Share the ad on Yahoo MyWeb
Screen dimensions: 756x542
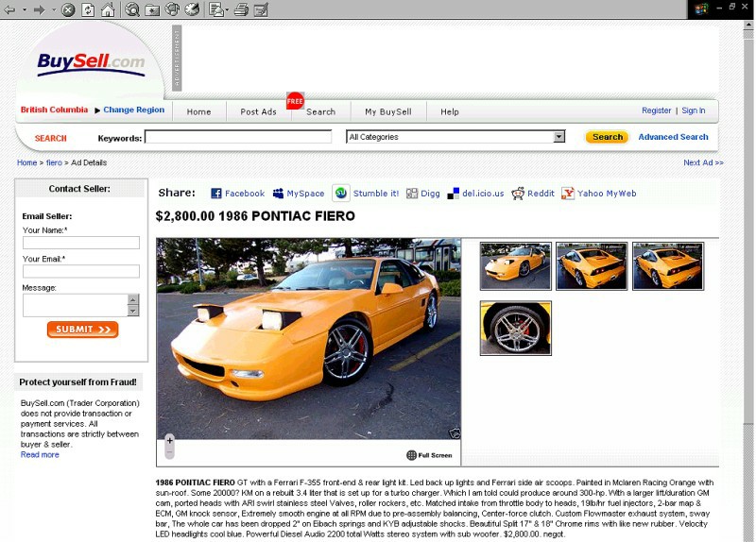[x=599, y=194]
